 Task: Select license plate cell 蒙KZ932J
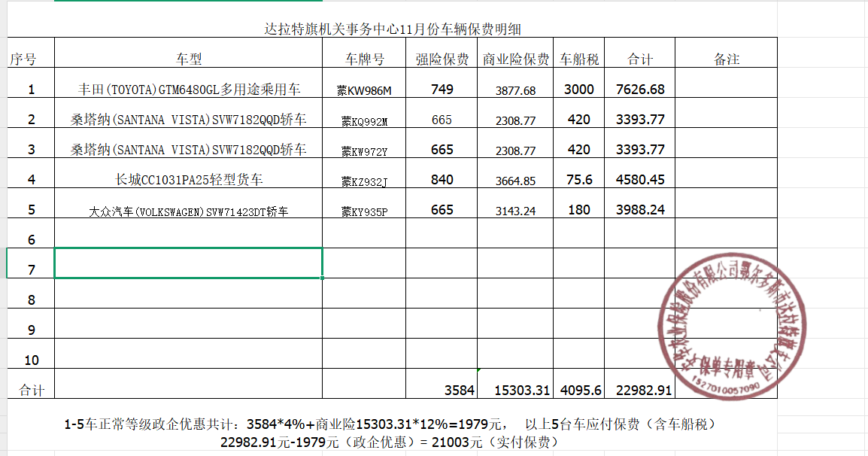365,181
